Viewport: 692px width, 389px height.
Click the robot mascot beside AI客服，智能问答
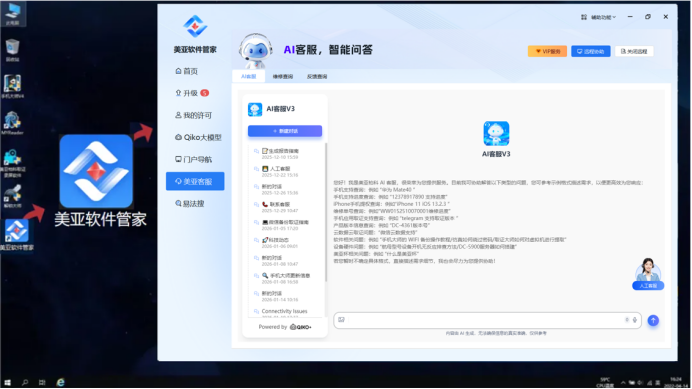tap(256, 51)
